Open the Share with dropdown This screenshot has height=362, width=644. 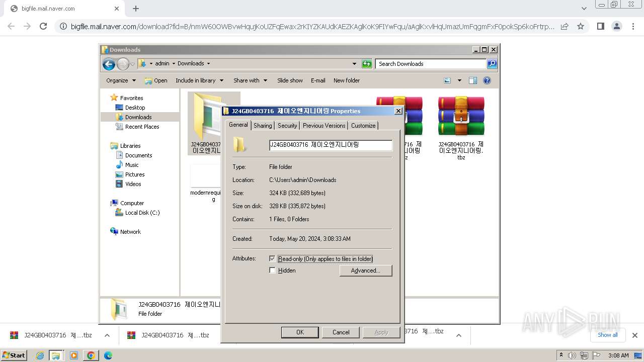[250, 80]
